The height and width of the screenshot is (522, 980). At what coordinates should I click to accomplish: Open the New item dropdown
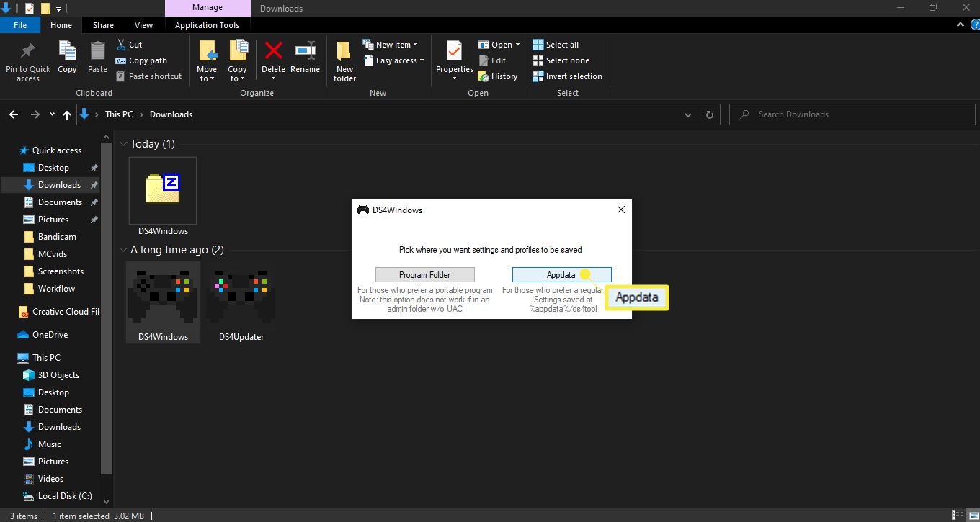tap(390, 45)
